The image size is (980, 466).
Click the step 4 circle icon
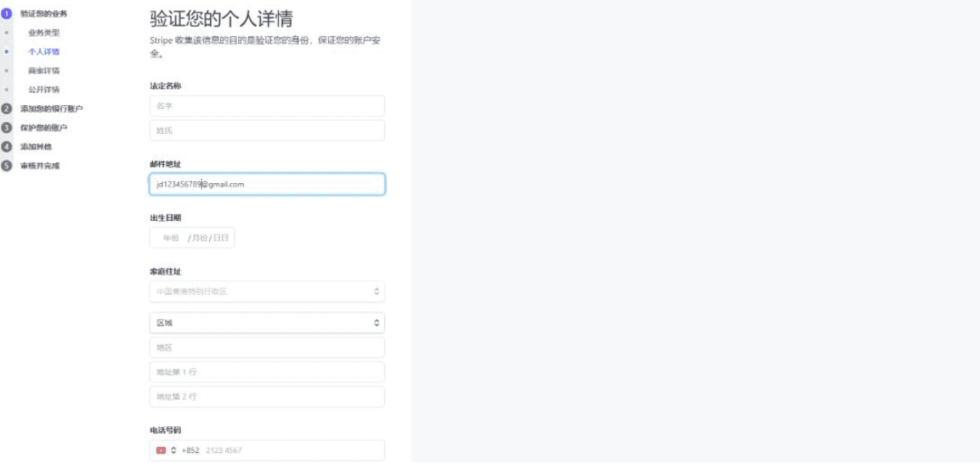coord(7,147)
